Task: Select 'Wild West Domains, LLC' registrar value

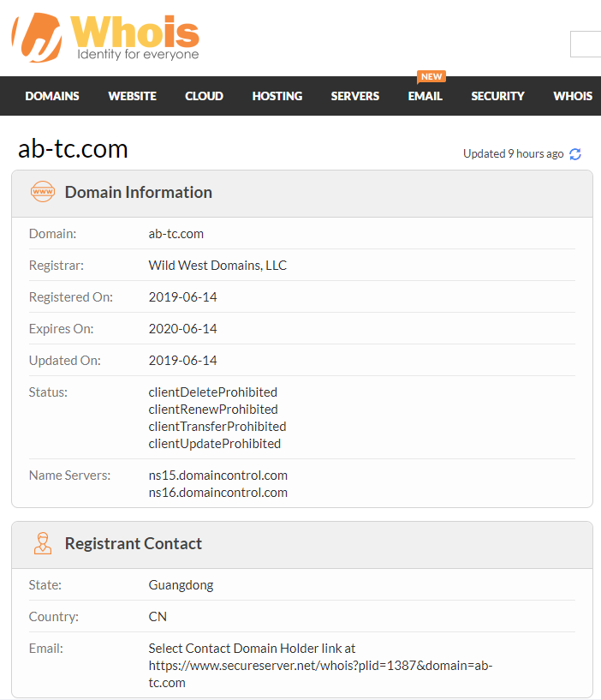Action: [217, 266]
